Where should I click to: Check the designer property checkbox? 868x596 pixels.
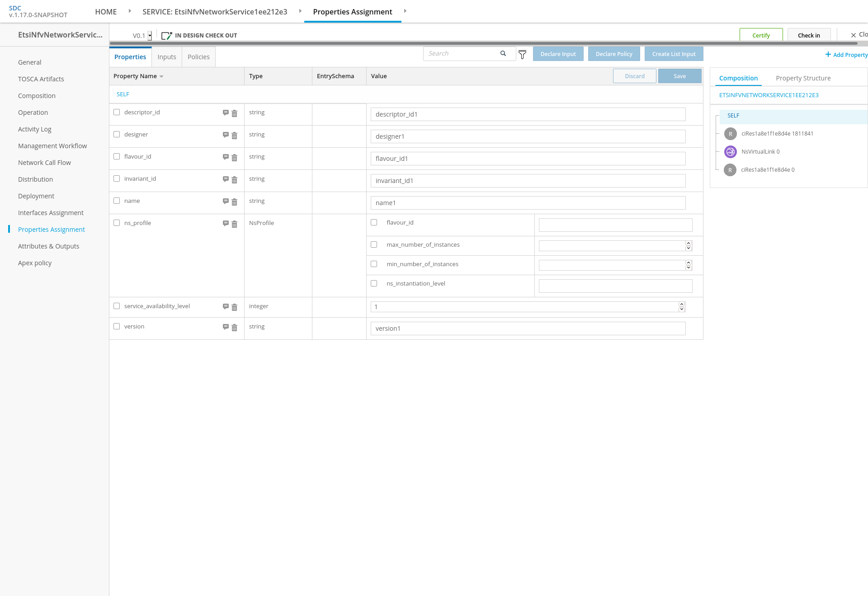click(117, 134)
